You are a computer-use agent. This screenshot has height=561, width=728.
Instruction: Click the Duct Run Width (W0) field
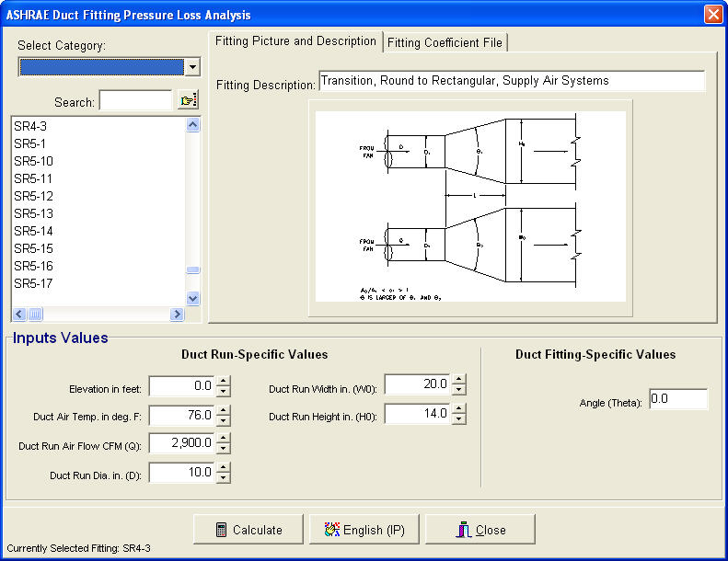(x=418, y=384)
